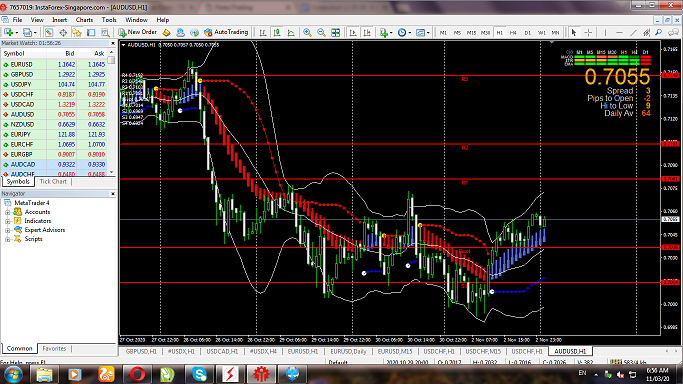Select the M30 timeframe

click(485, 33)
